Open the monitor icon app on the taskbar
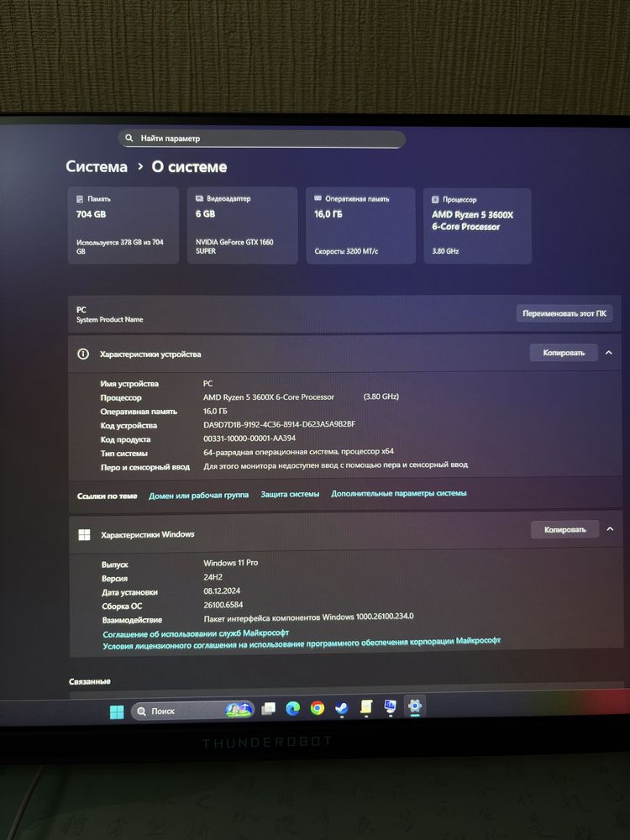Image resolution: width=630 pixels, height=840 pixels. pos(390,706)
